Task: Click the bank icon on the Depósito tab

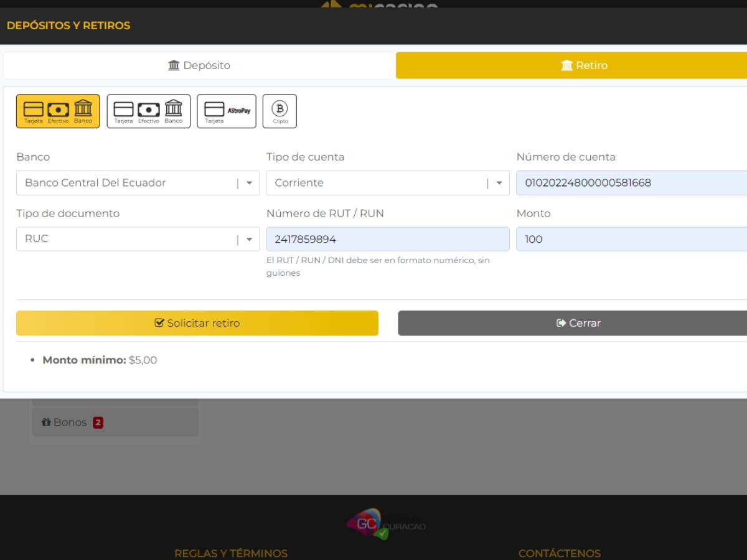Action: click(x=173, y=65)
